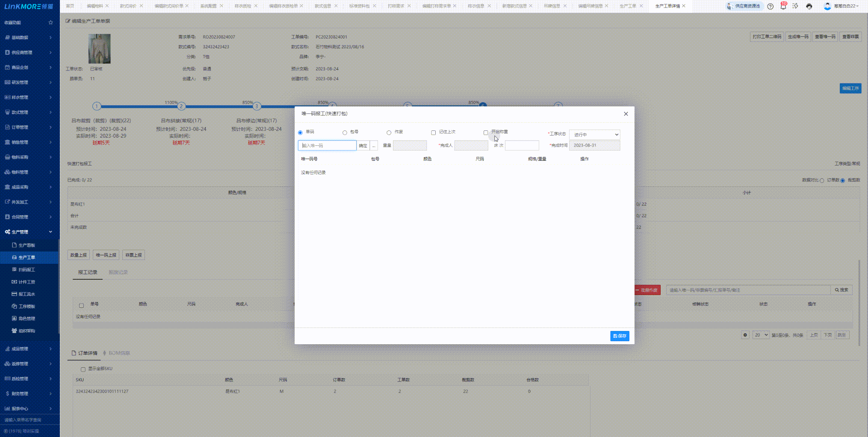This screenshot has width=868, height=437.
Task: Switch to the 首页 tab
Action: pos(70,6)
